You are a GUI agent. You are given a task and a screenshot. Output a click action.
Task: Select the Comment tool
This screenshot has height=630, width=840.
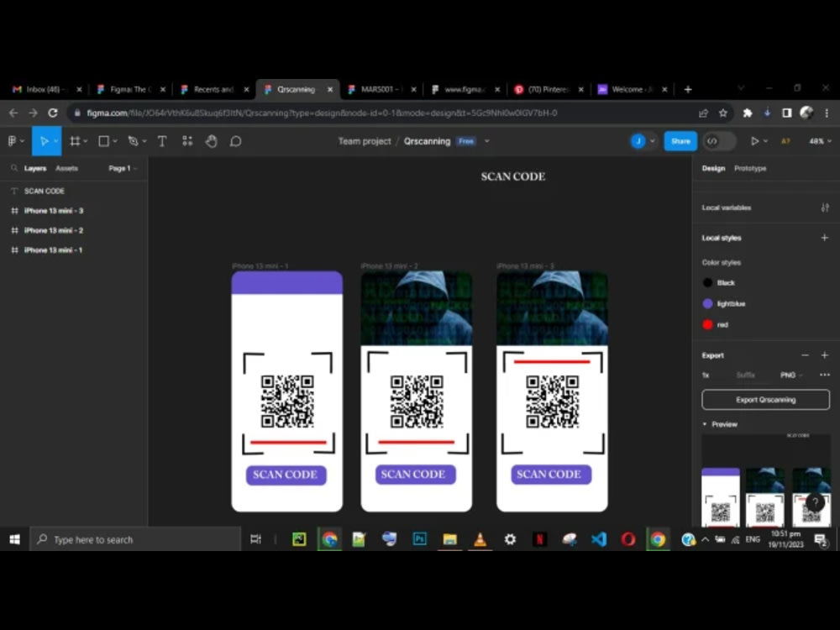pos(236,141)
